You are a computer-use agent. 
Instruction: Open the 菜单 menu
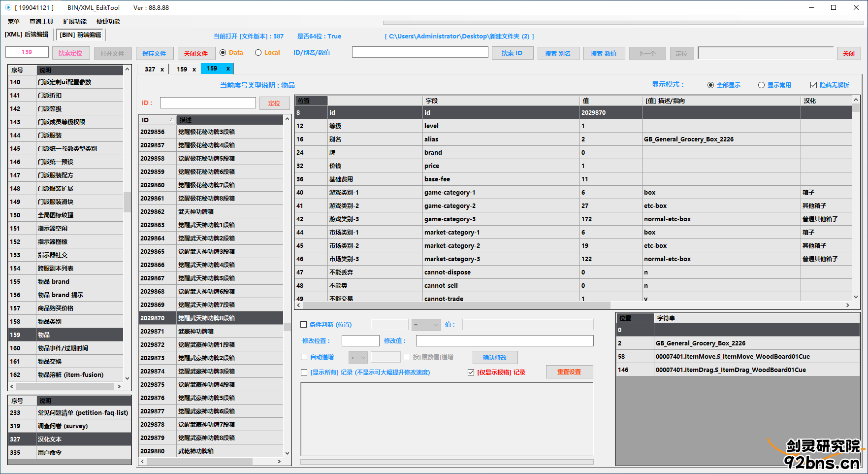14,22
